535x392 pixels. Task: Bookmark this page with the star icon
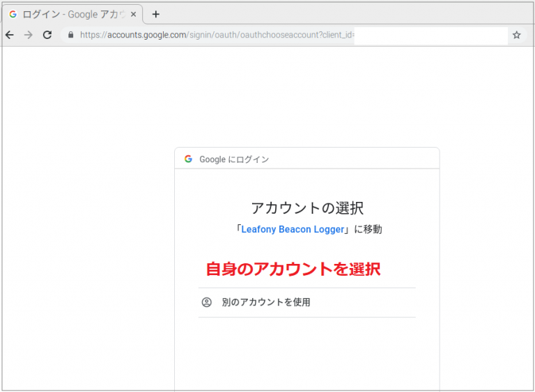517,35
